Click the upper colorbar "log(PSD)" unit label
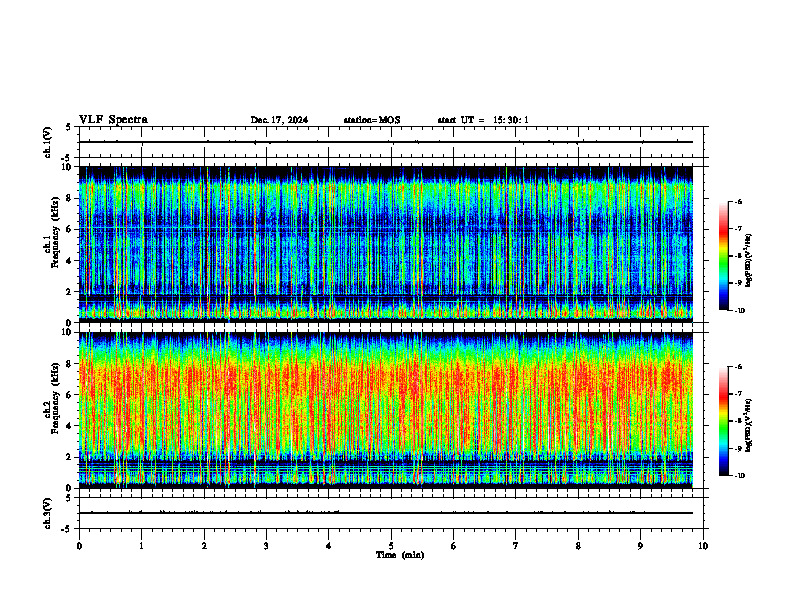 click(x=750, y=260)
